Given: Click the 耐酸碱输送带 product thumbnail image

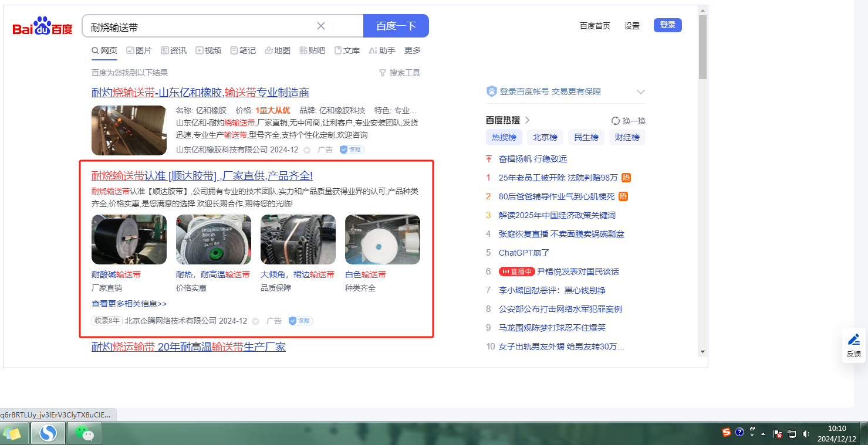Looking at the screenshot, I should click(x=129, y=240).
